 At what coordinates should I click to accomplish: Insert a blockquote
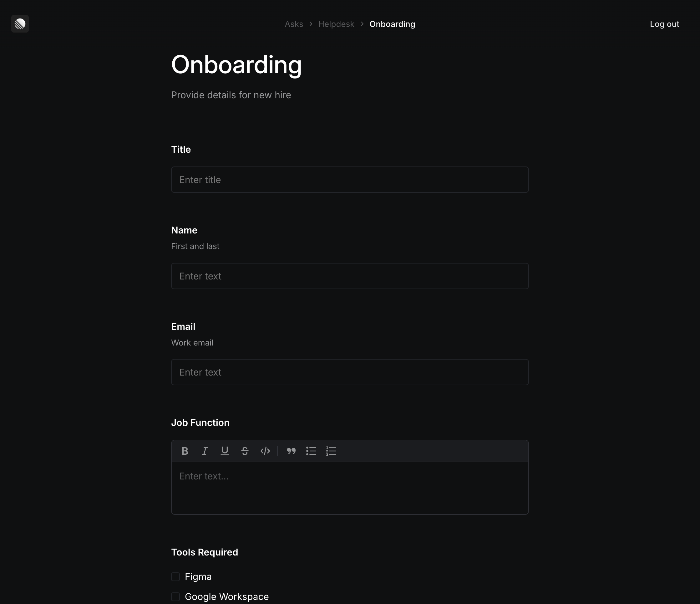coord(291,451)
